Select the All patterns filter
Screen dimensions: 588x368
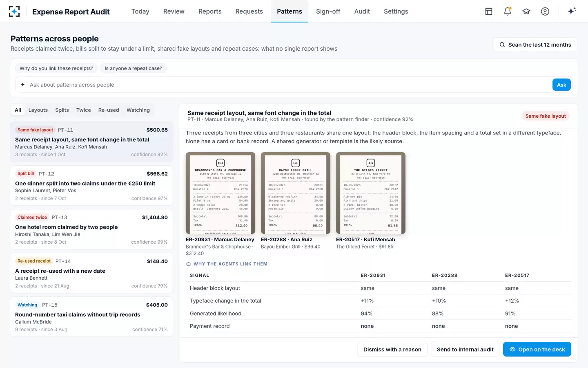(18, 110)
